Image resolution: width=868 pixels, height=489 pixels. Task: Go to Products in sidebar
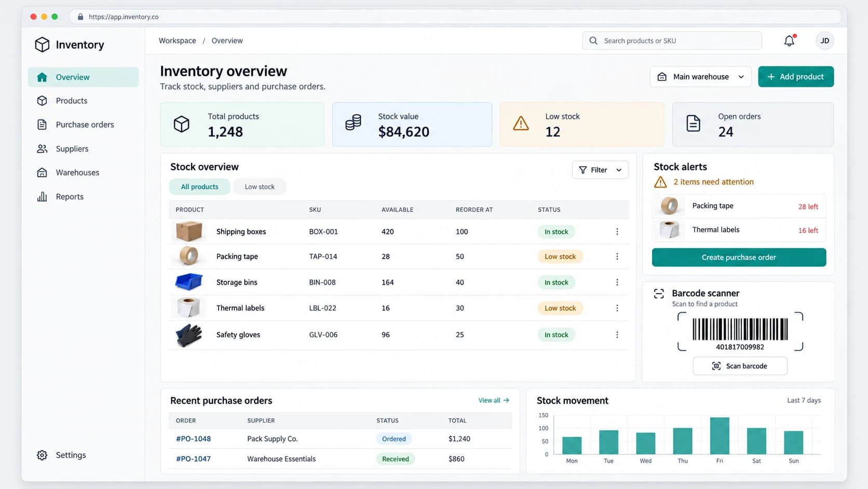[83, 101]
